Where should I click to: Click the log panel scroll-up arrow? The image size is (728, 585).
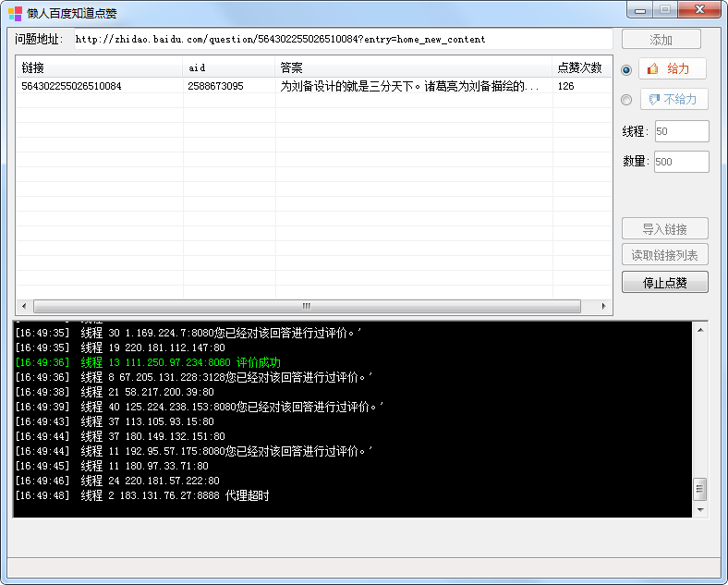pos(700,329)
